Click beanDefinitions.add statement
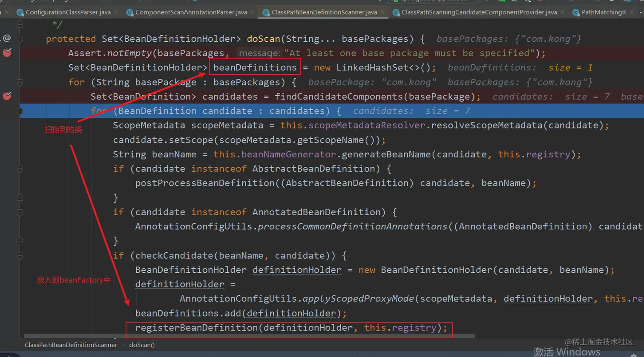This screenshot has width=644, height=357. coord(241,314)
